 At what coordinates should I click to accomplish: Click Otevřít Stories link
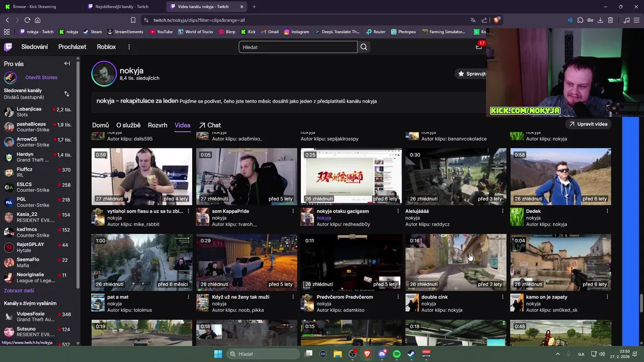41,77
